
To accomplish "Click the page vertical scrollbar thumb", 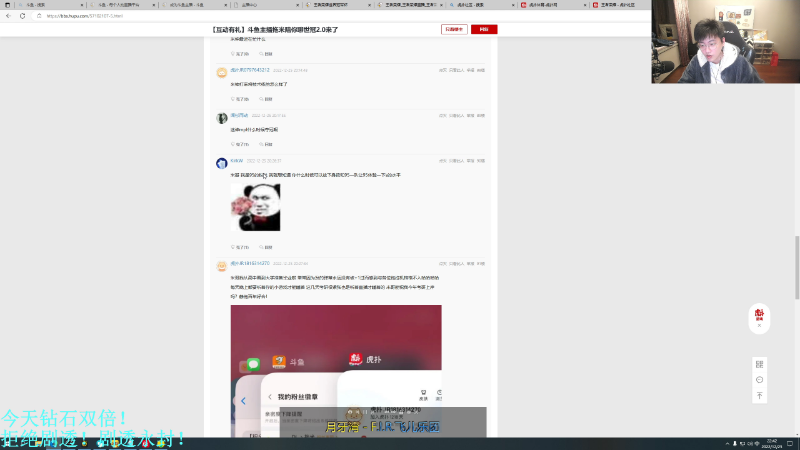I will coord(797,267).
